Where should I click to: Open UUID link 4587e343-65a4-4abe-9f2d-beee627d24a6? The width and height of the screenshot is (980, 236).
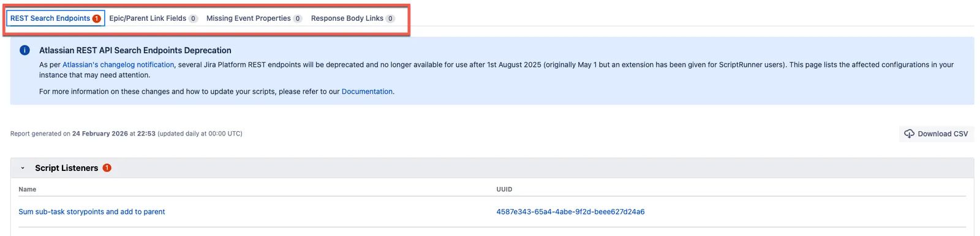point(570,211)
